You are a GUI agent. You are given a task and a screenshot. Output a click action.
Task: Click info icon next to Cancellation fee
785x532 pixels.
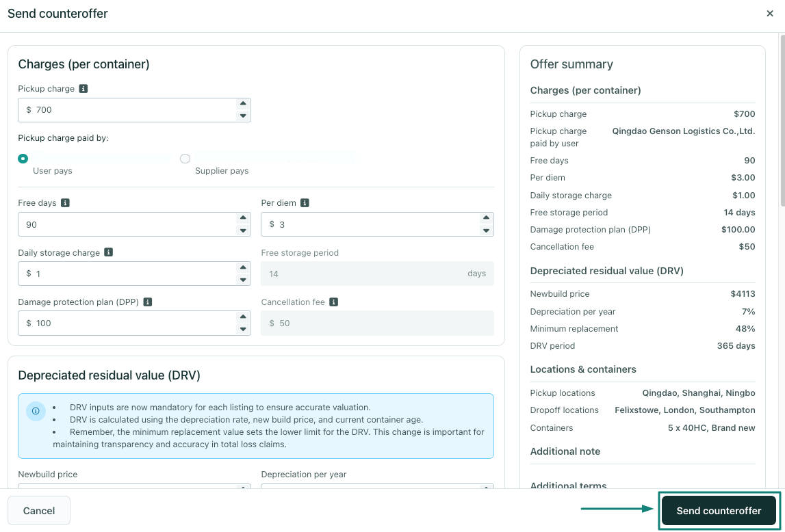tap(334, 302)
